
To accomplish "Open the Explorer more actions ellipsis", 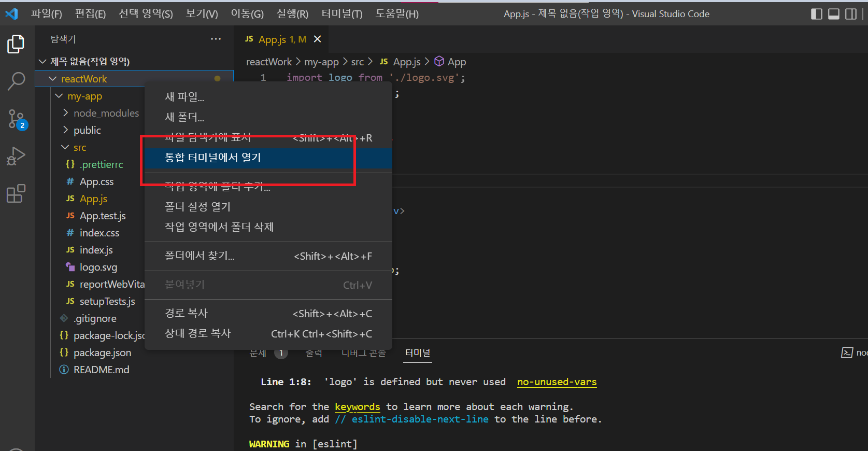I will pos(216,39).
